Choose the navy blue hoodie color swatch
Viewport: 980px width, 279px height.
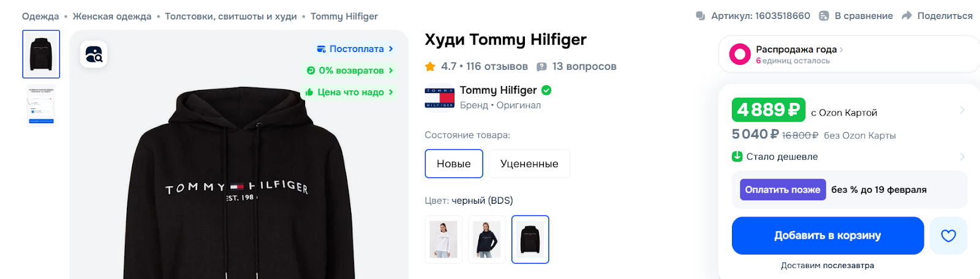[487, 239]
